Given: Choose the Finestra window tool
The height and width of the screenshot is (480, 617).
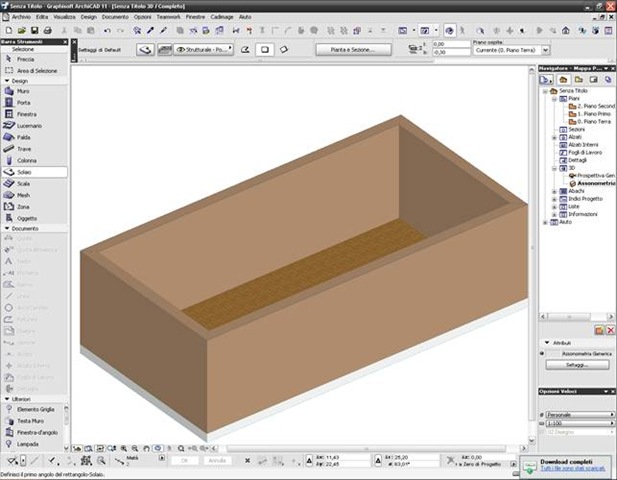Looking at the screenshot, I should pos(26,114).
